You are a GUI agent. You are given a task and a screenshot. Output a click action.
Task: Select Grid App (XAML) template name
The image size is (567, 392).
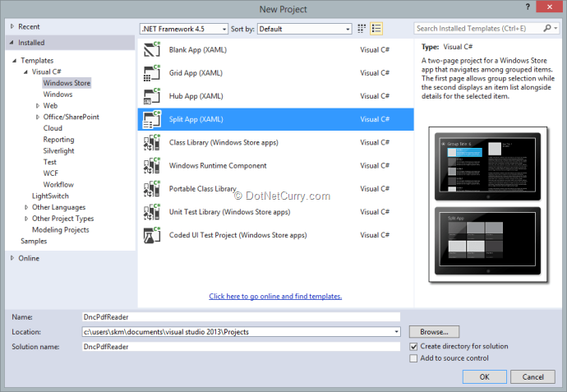(196, 72)
